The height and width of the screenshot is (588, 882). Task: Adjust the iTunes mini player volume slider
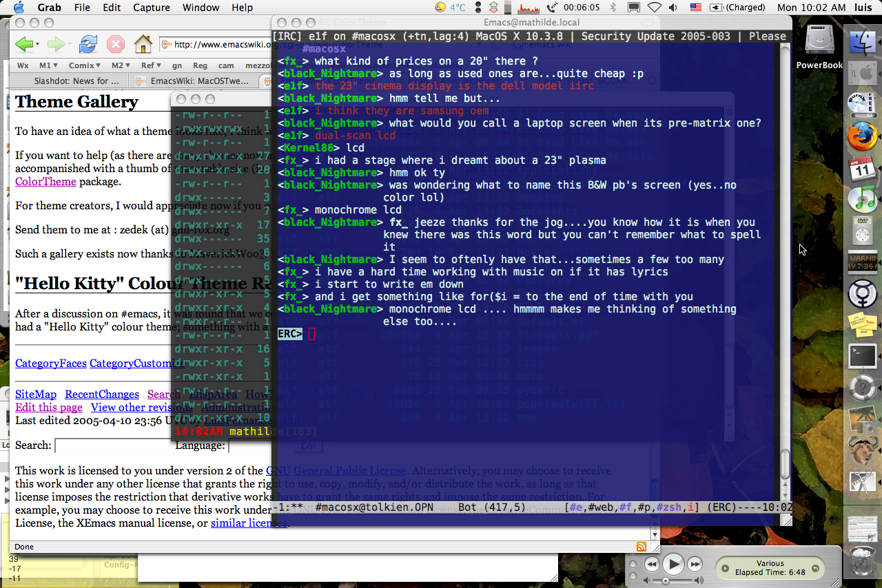pos(666,581)
